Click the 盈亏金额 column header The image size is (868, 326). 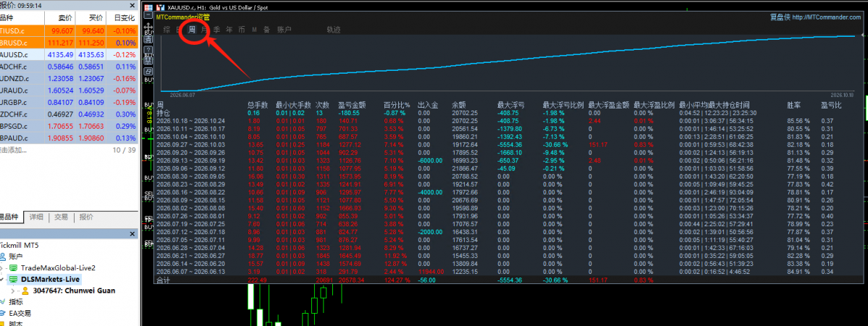tap(352, 104)
